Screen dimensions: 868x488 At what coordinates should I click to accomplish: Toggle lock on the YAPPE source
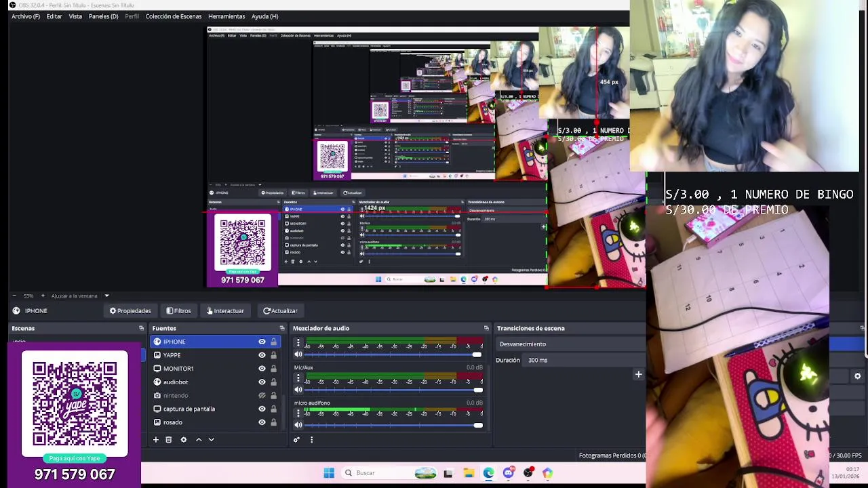(273, 355)
